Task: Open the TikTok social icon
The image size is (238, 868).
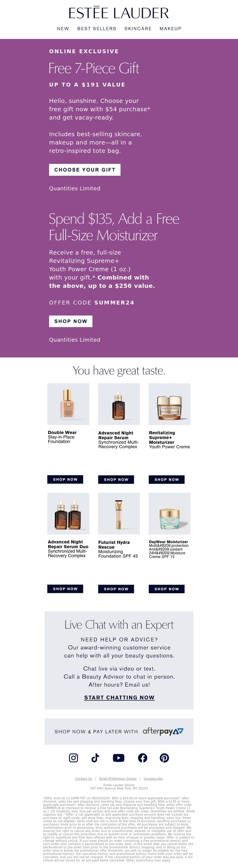Action: coord(95,758)
